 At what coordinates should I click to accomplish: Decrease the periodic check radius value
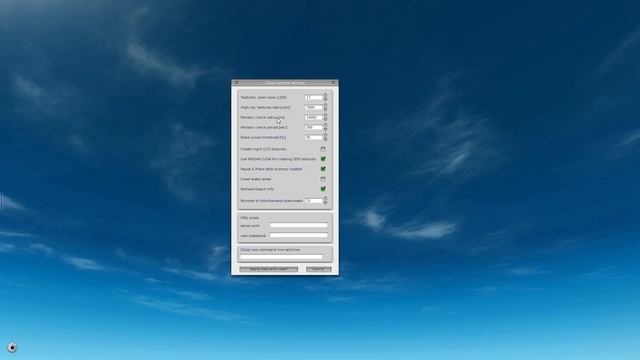pos(325,119)
